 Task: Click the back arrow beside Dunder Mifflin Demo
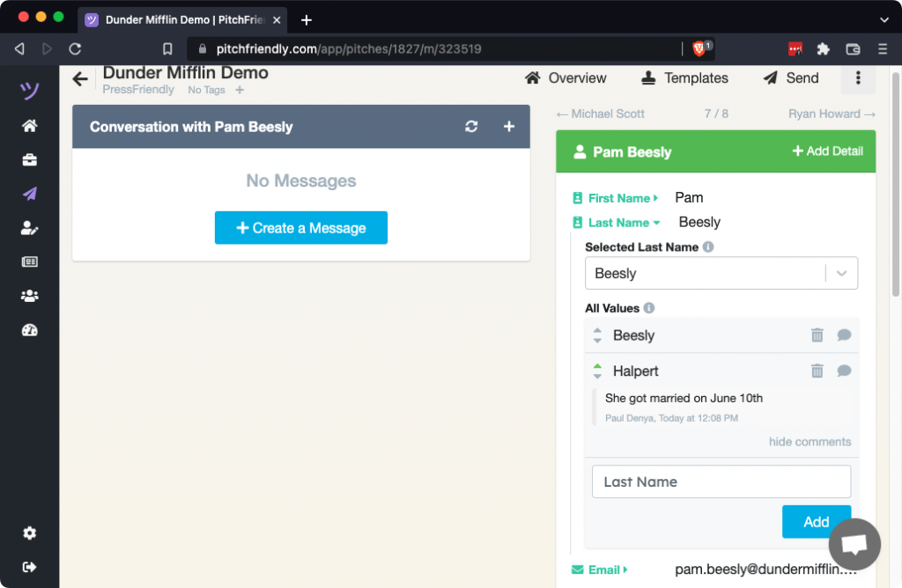pos(80,79)
